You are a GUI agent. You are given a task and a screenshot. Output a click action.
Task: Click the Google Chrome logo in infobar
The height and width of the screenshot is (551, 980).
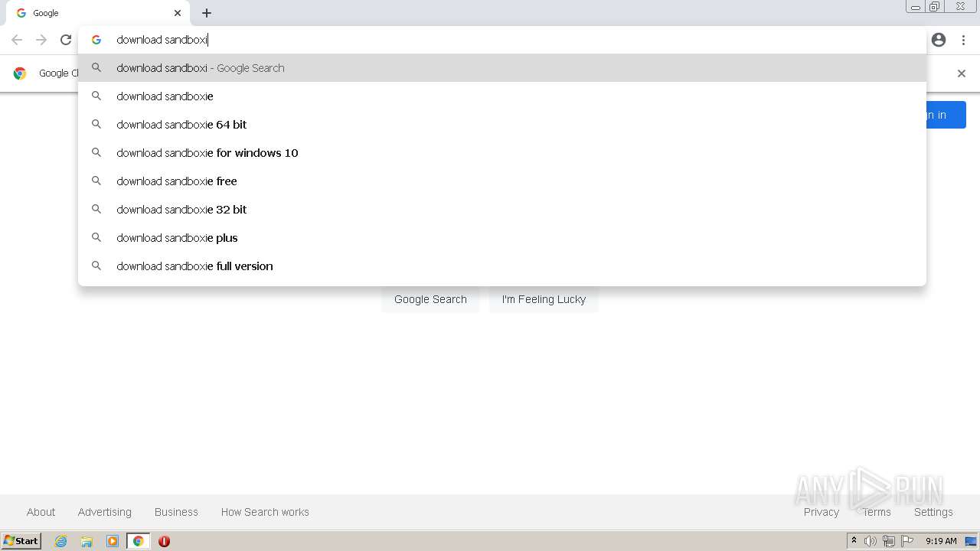(x=20, y=73)
